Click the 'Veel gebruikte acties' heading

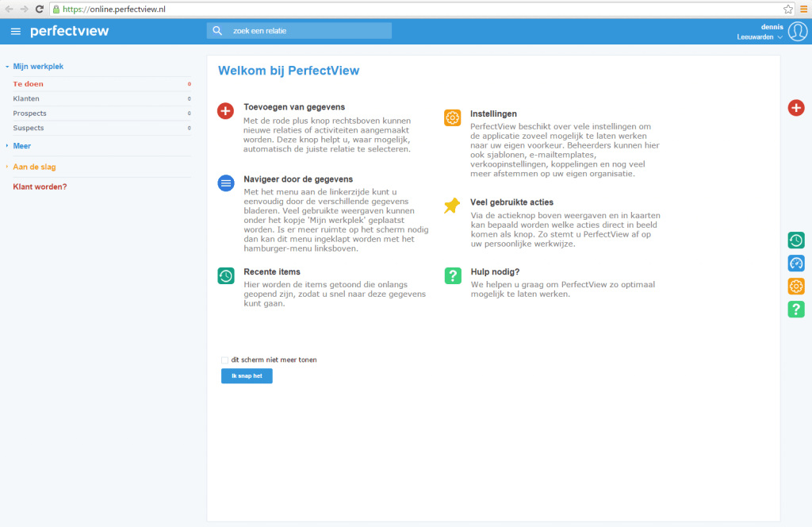[x=511, y=202]
